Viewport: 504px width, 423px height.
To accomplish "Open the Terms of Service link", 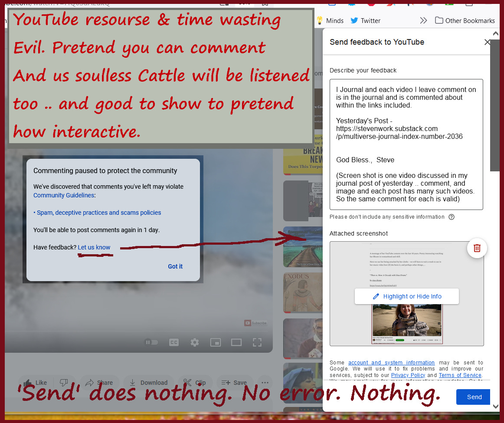I will [460, 375].
